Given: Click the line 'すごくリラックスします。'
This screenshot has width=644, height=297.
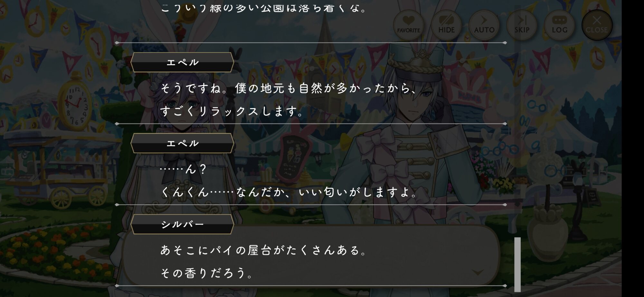Looking at the screenshot, I should tap(232, 111).
